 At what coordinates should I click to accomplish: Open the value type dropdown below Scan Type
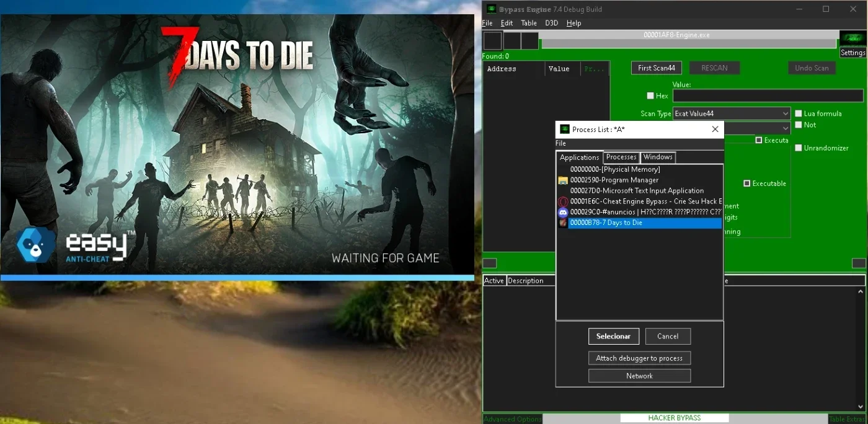pos(757,128)
